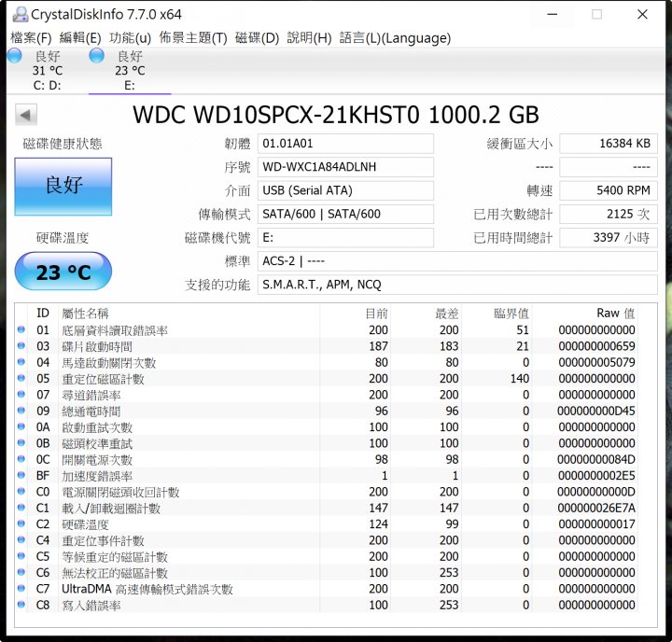Open the 語言(L)(Language) menu
The image size is (672, 642).
[395, 37]
